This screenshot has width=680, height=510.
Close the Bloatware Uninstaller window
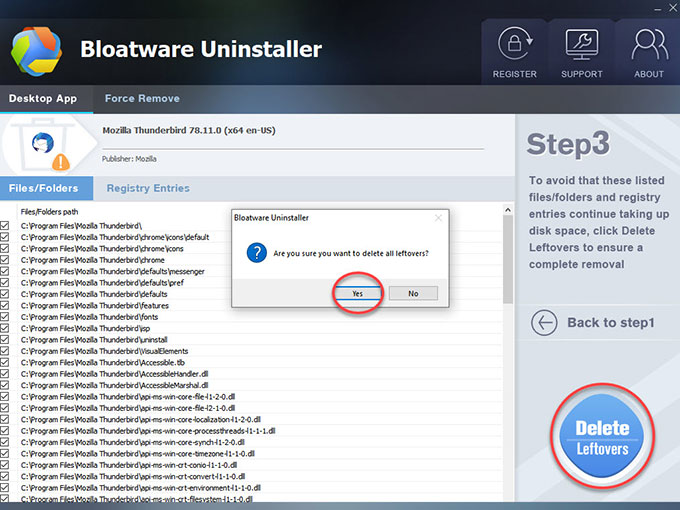673,7
